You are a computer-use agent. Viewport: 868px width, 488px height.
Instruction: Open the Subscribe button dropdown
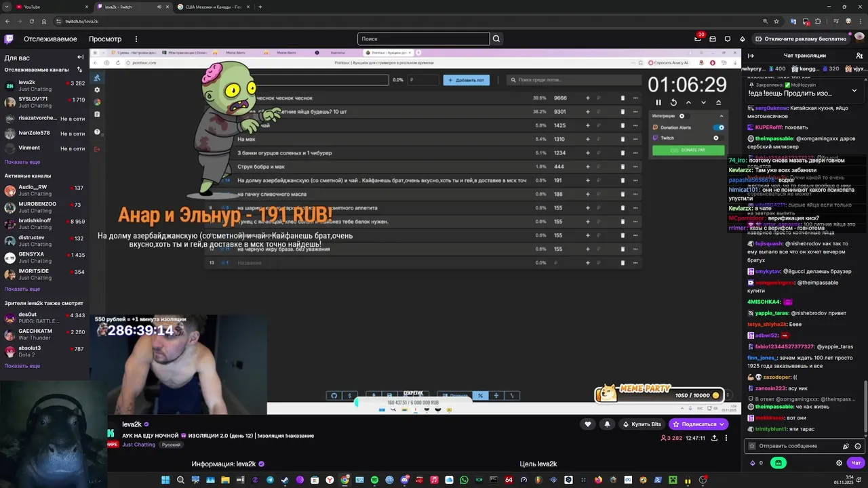point(722,424)
